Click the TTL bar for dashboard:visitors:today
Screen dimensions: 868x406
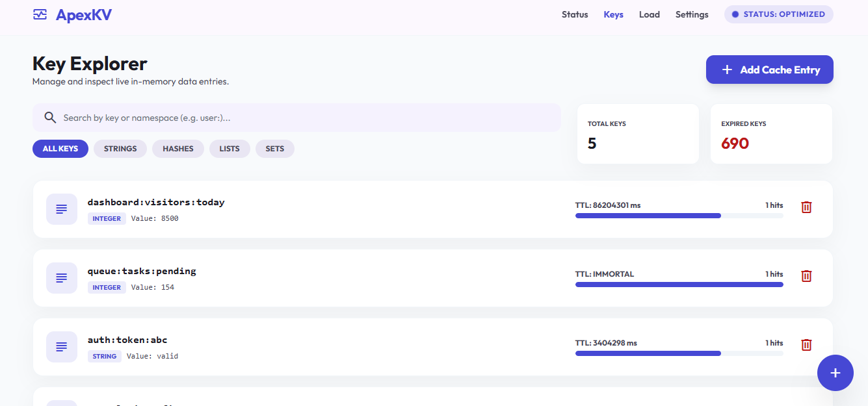(679, 216)
